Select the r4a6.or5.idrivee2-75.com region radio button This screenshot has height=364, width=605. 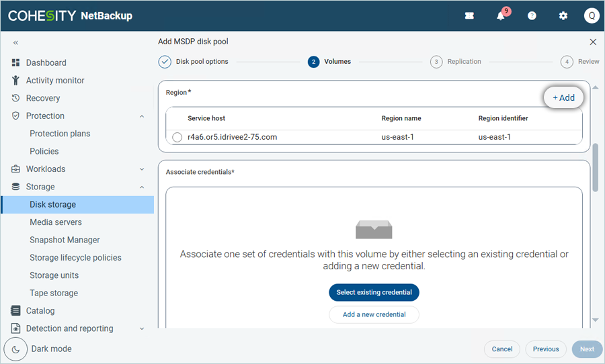coord(177,137)
